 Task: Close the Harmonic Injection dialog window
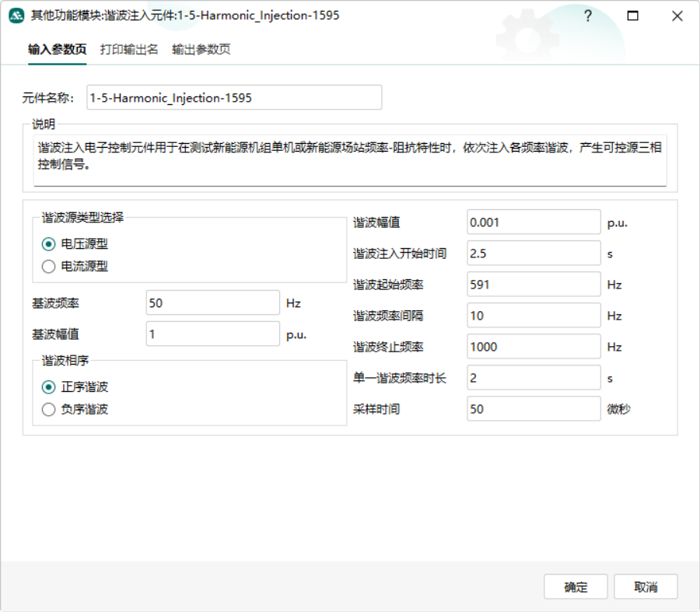pyautogui.click(x=677, y=16)
